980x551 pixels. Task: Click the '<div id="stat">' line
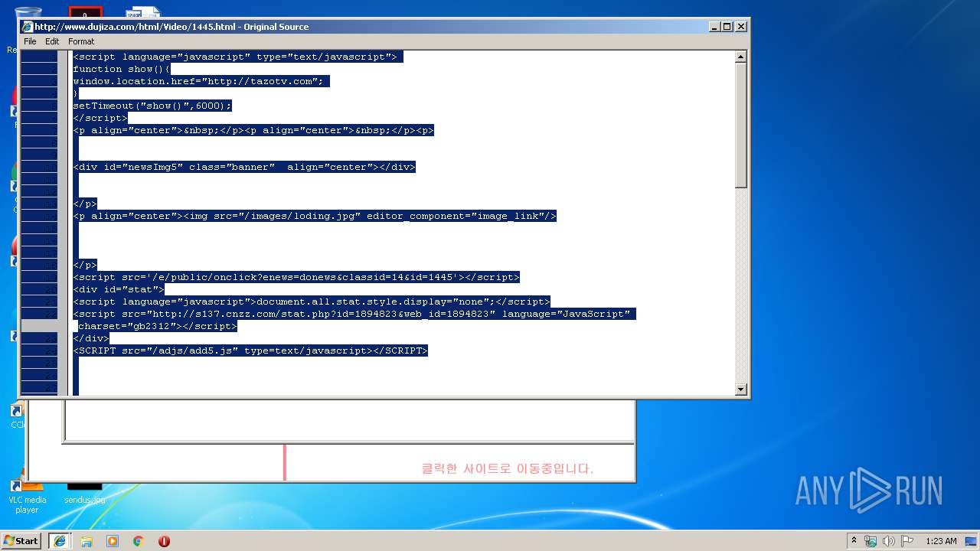coord(119,289)
